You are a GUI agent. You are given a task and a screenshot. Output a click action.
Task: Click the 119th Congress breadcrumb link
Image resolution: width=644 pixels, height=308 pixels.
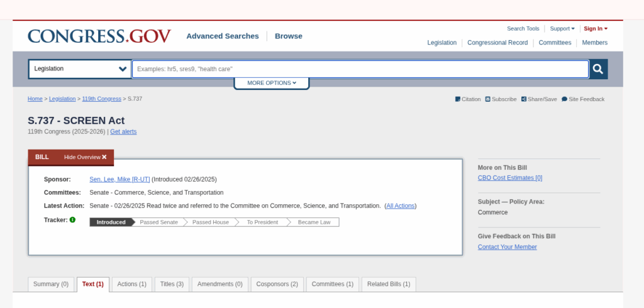pyautogui.click(x=101, y=99)
